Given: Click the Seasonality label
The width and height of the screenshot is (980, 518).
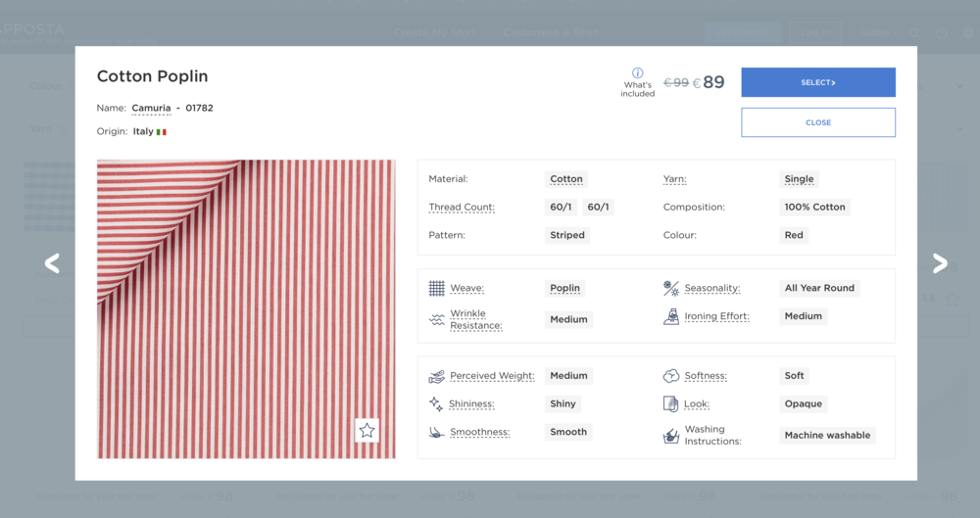Looking at the screenshot, I should 711,288.
